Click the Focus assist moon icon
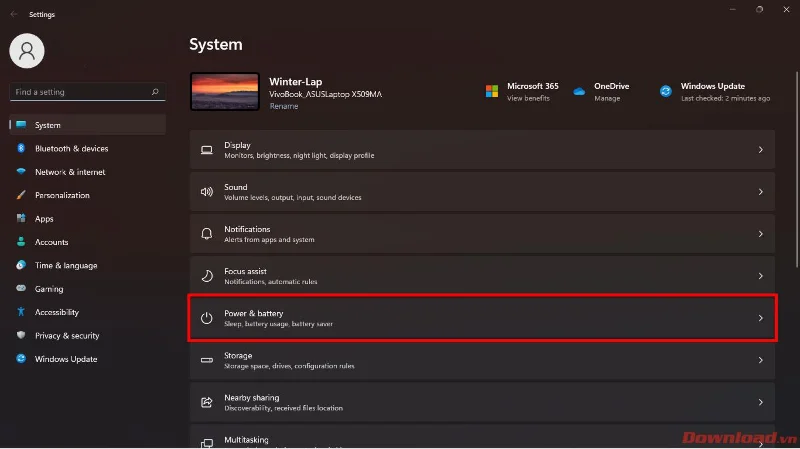Screen dimensions: 800x449 pos(207,276)
